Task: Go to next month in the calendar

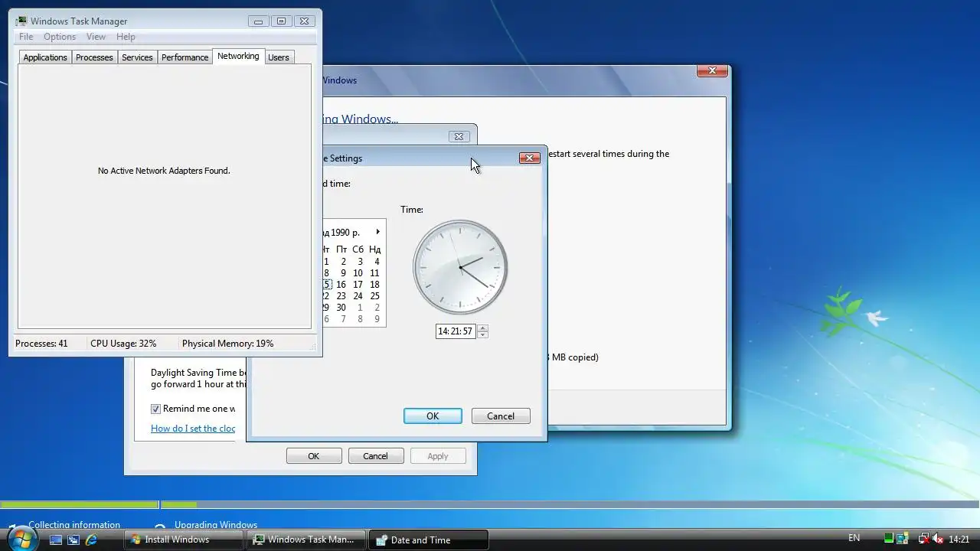Action: [x=377, y=232]
